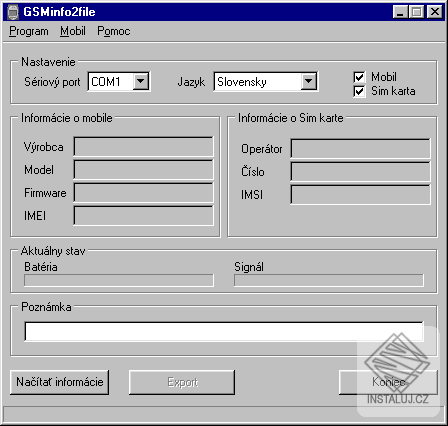Viewport: 448px width, 426px height.
Task: Click the Koniec button
Action: click(388, 382)
